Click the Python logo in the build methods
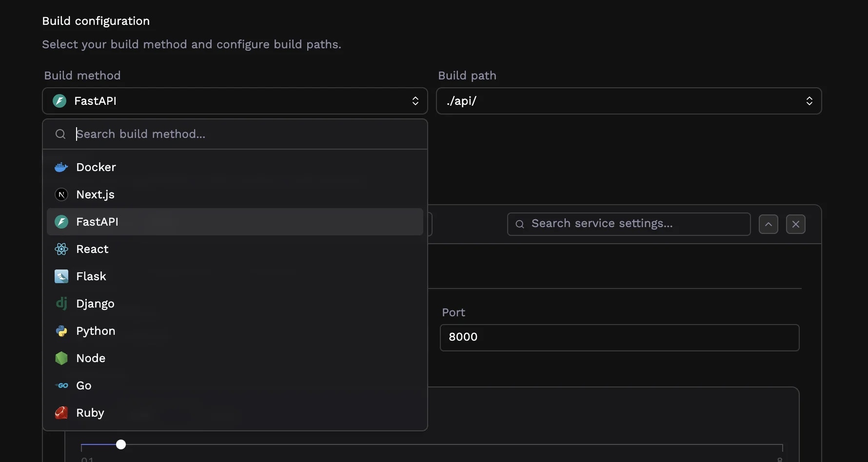This screenshot has width=868, height=462. point(61,331)
